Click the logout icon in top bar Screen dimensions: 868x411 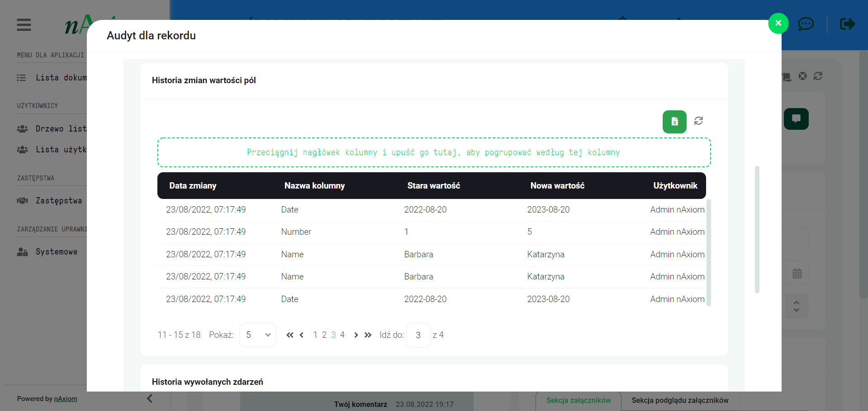click(847, 24)
